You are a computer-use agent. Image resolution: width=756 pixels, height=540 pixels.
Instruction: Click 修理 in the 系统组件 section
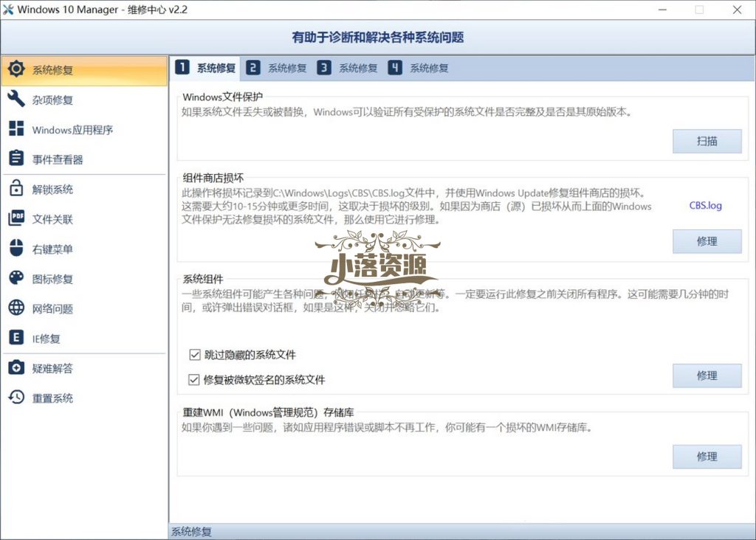[707, 375]
